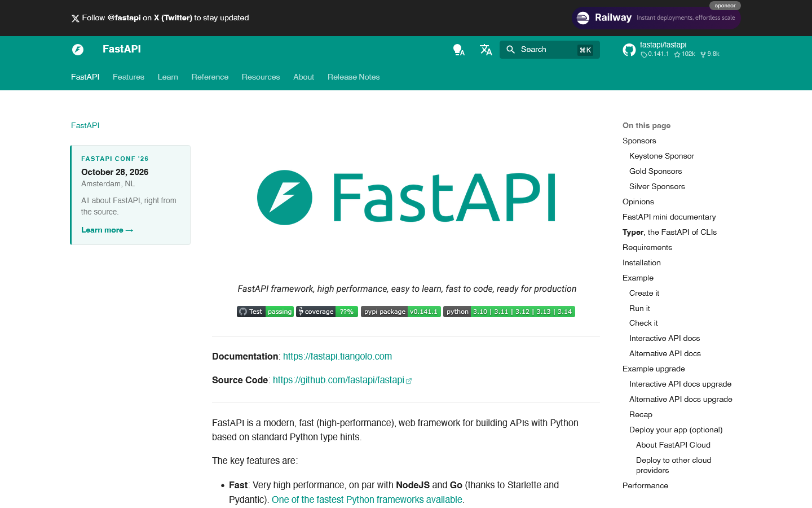Open the fastapi/fastapi repository link

663,45
